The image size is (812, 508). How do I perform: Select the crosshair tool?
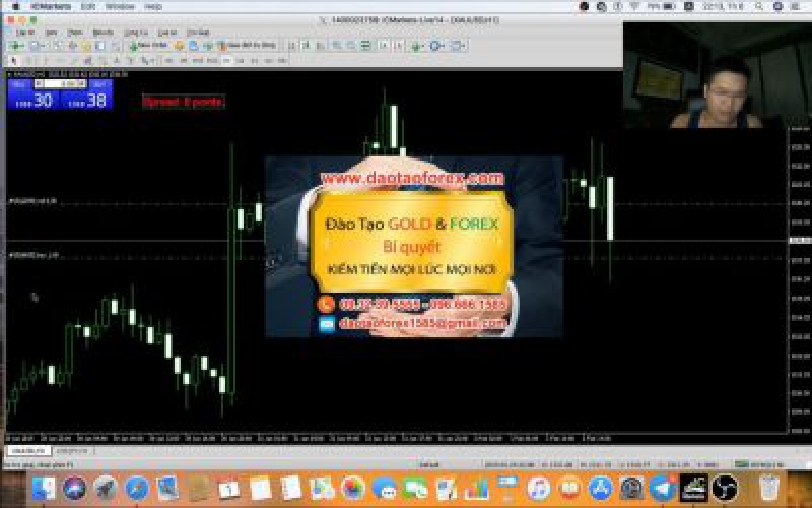pos(28,60)
